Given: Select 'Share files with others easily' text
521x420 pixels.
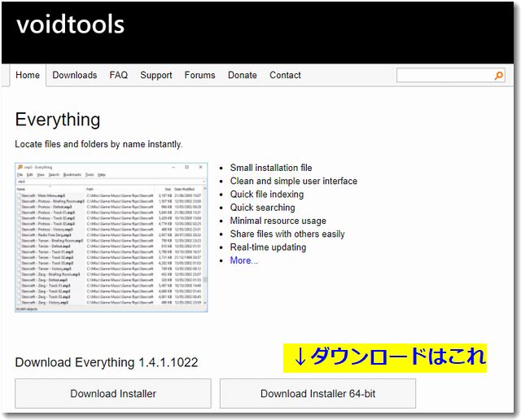Looking at the screenshot, I should tap(287, 234).
